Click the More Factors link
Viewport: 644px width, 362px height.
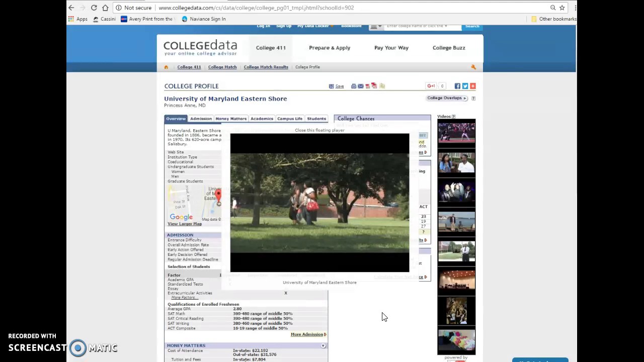point(184,298)
